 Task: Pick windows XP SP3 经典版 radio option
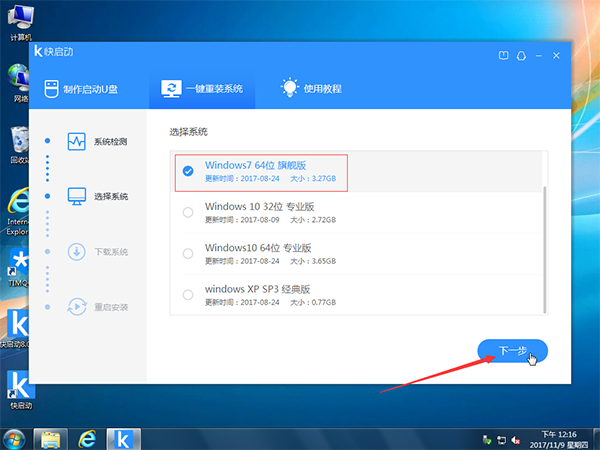[188, 294]
